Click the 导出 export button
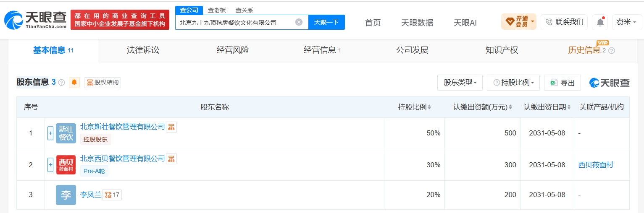 click(x=563, y=83)
